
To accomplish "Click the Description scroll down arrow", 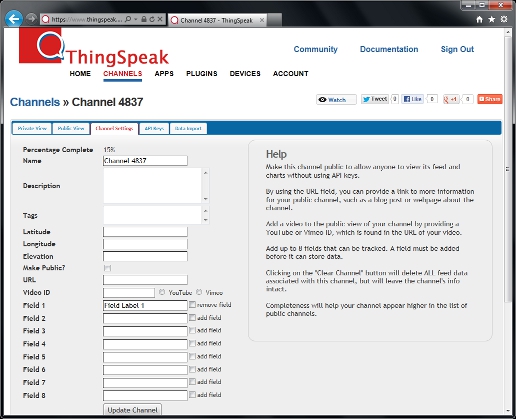I will click(206, 199).
